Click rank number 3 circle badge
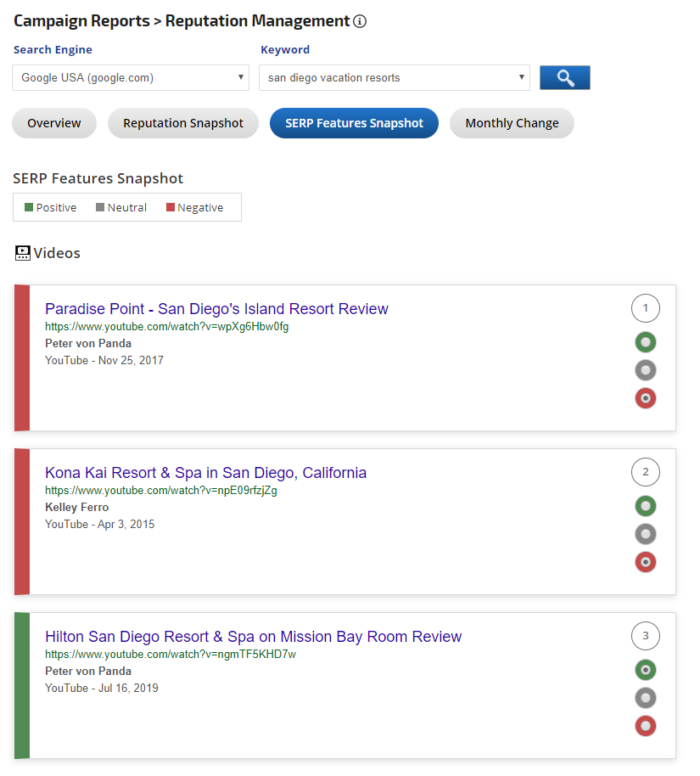This screenshot has width=700, height=776. coord(646,636)
